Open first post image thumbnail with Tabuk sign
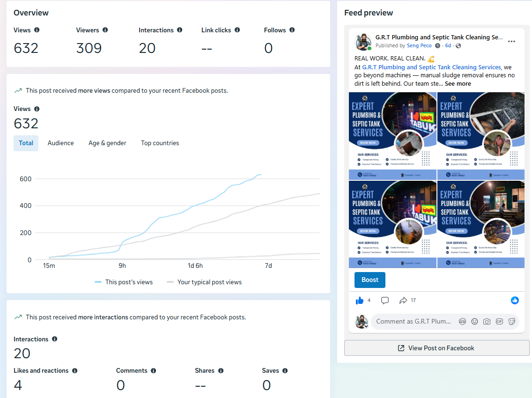Viewport: 532px width, 398px height. pyautogui.click(x=392, y=136)
